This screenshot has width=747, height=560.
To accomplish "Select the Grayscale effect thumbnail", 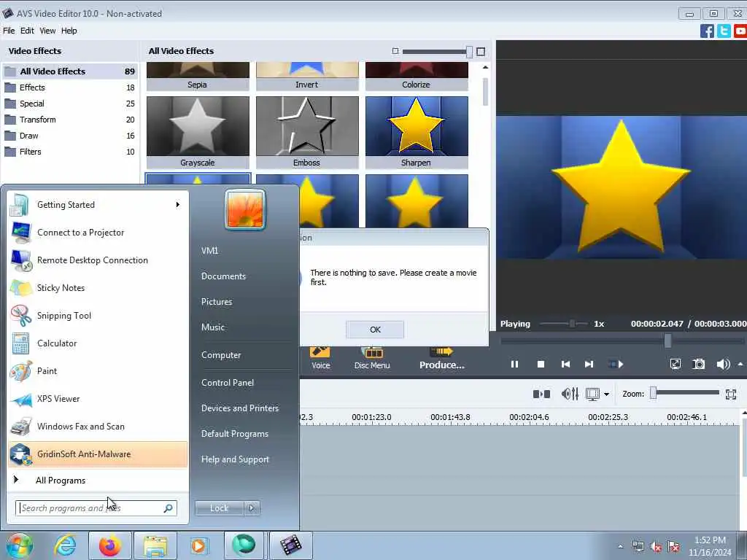I will tap(198, 133).
